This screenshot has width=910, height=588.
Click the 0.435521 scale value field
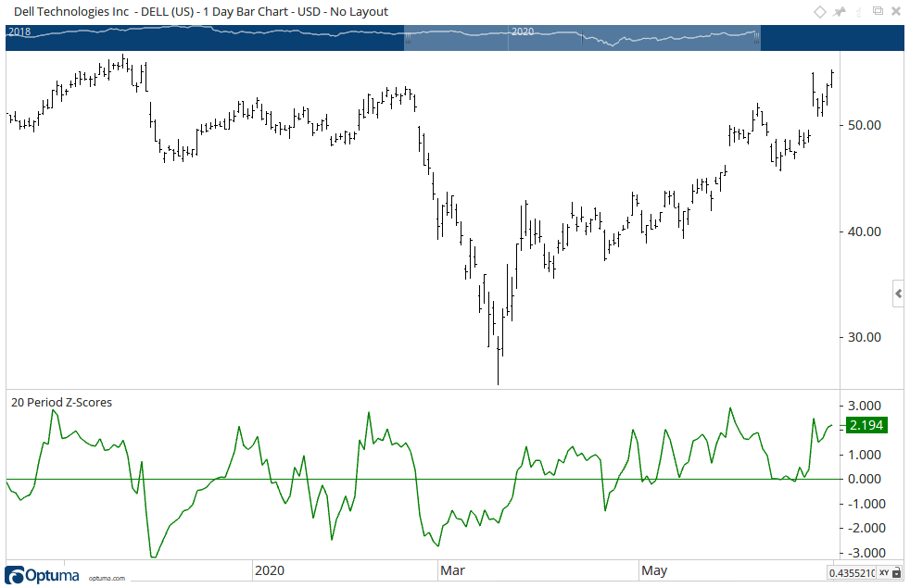click(852, 573)
